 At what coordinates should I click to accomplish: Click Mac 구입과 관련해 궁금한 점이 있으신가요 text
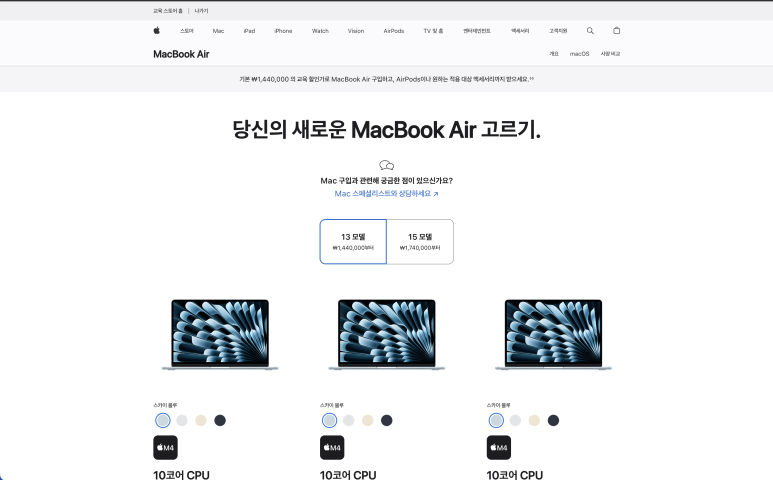(x=386, y=180)
